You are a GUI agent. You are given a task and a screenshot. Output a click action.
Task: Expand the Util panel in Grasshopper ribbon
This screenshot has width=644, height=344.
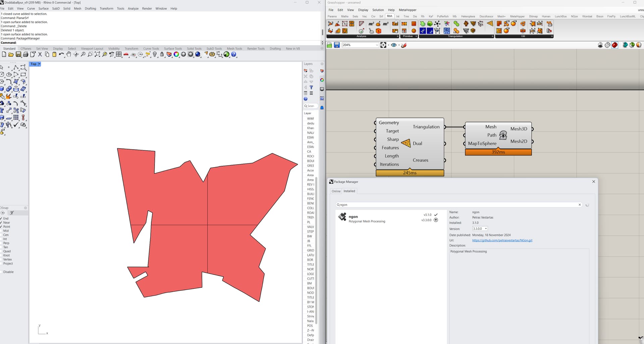552,36
